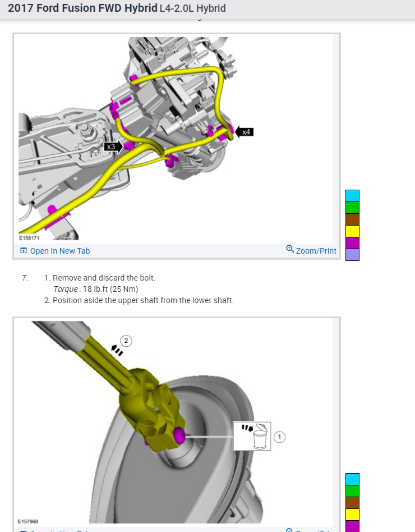Select yellow swatch next to wiring diagram

tap(352, 231)
